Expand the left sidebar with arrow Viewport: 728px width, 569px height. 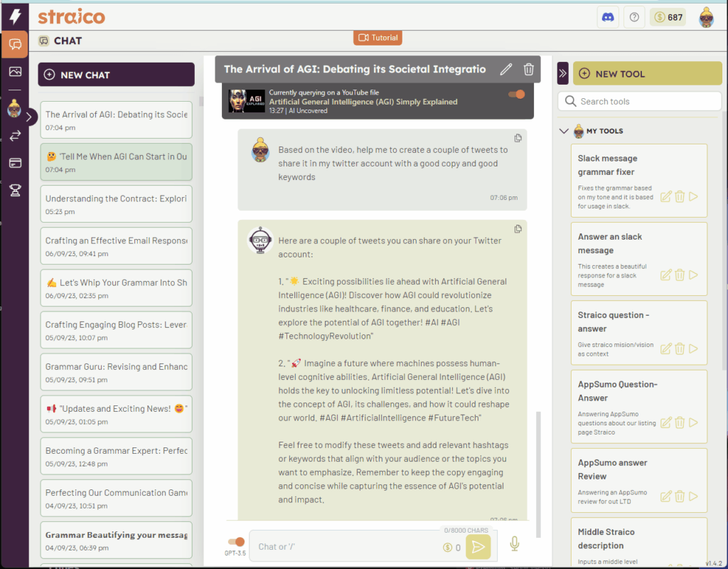click(28, 117)
